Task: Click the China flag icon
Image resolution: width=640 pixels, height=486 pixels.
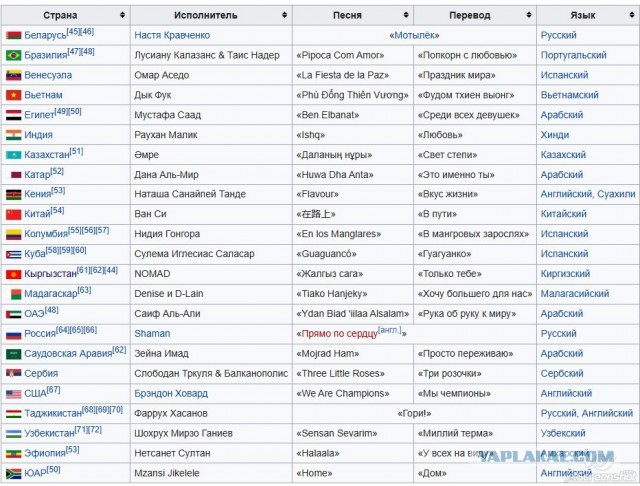Action: (x=13, y=214)
